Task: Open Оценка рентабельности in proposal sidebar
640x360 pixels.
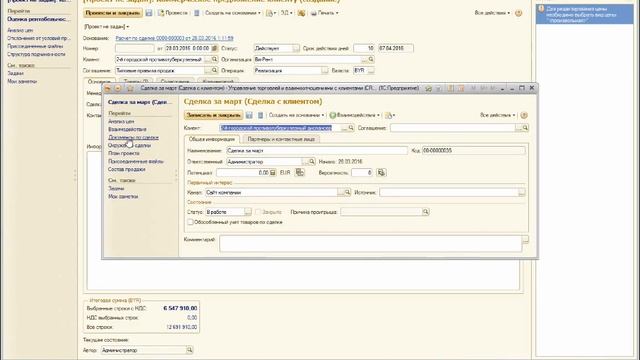Action: (39, 19)
